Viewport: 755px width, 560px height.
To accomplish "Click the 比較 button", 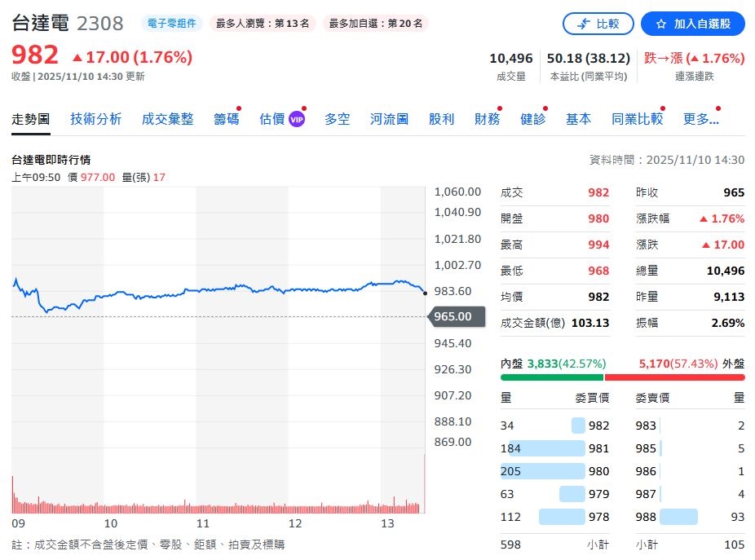I will click(598, 23).
